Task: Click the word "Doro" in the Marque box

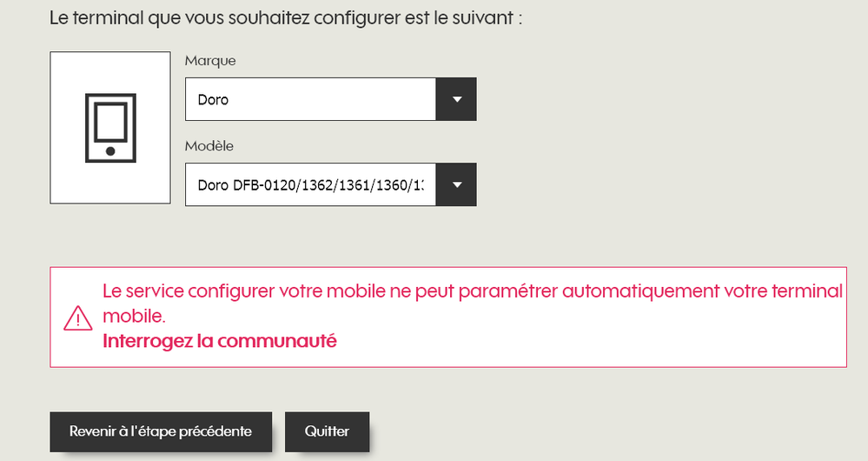Action: click(x=214, y=99)
